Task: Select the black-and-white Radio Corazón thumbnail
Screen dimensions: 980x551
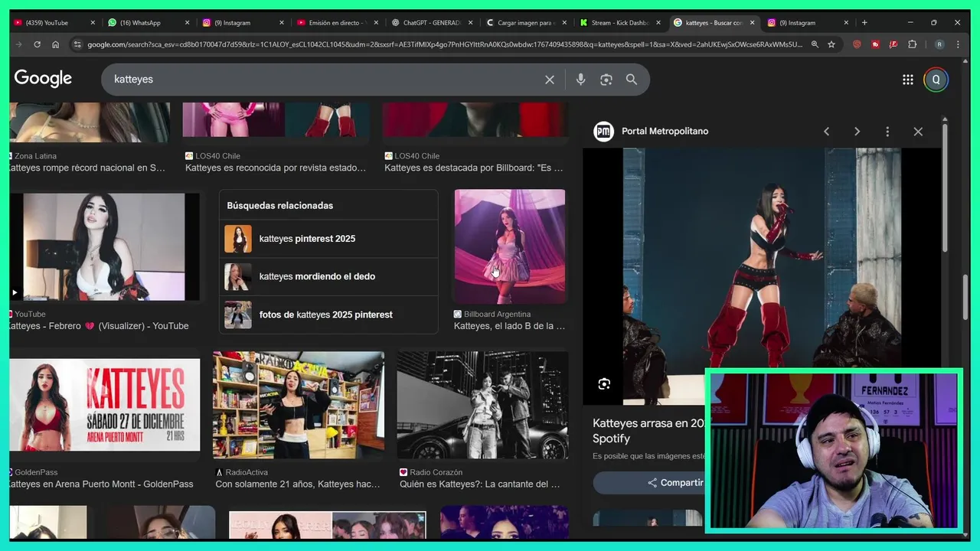Action: point(482,405)
